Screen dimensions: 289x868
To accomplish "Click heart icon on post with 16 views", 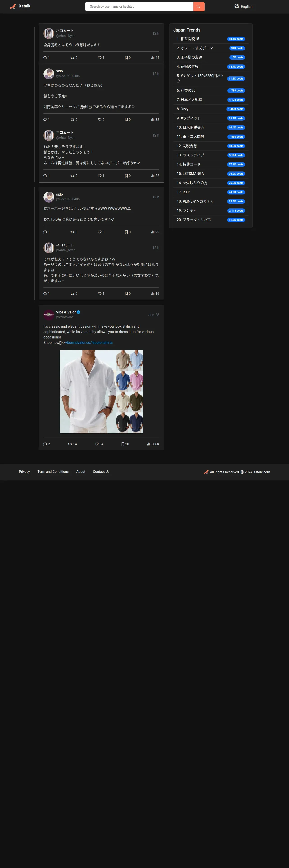I will tap(99, 293).
